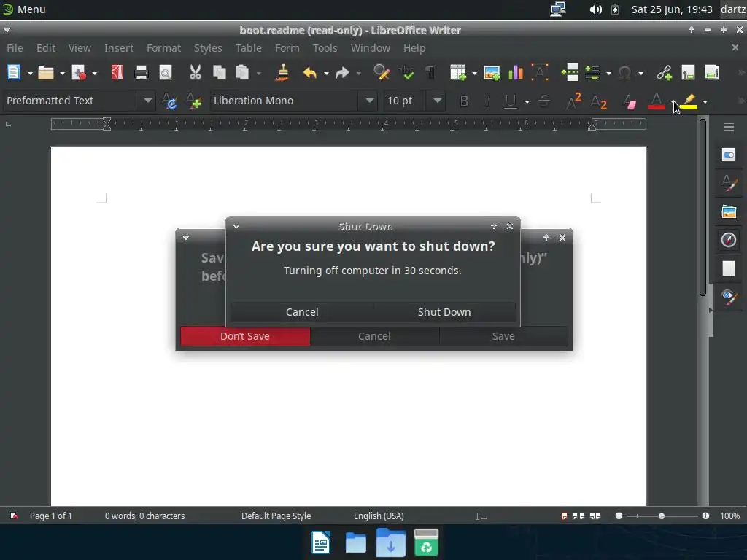Viewport: 747px width, 560px height.
Task: Adjust the zoom slider handle
Action: point(661,516)
